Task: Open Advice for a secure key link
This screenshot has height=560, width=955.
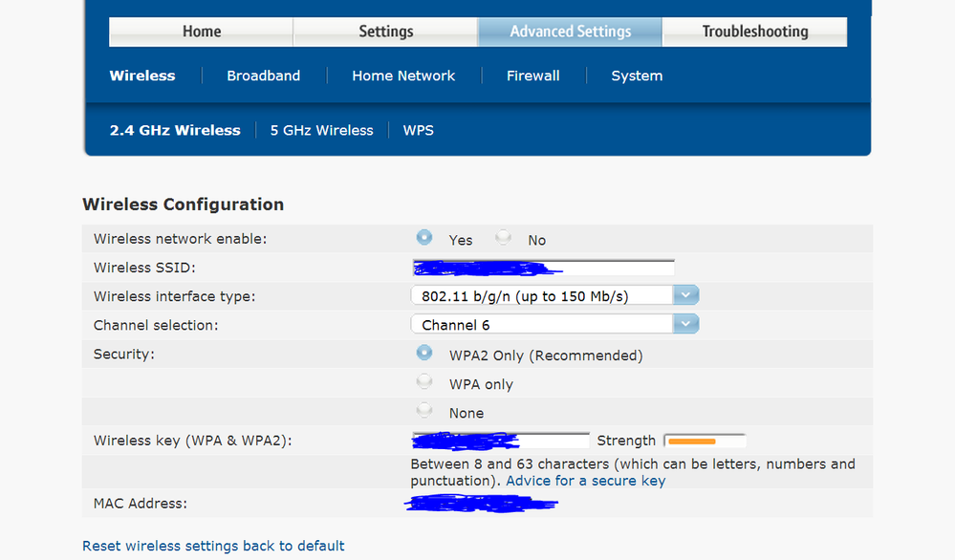Action: (x=586, y=481)
